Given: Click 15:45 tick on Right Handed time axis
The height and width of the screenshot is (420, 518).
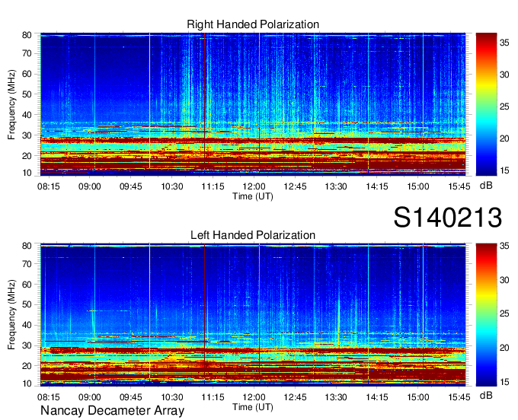Looking at the screenshot, I should tap(459, 186).
